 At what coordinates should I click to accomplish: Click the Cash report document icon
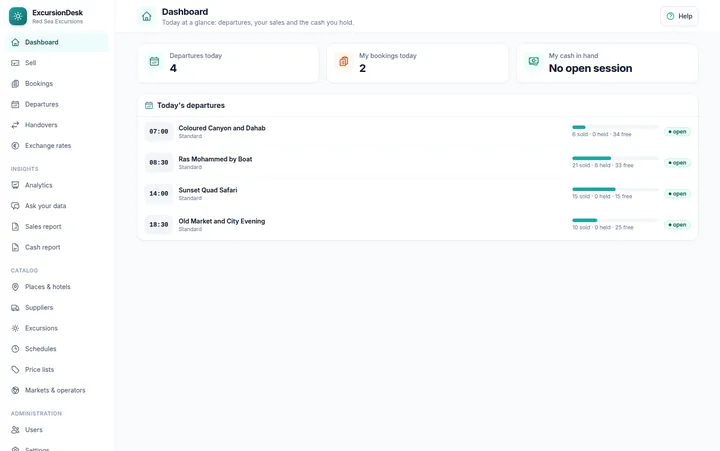point(15,247)
